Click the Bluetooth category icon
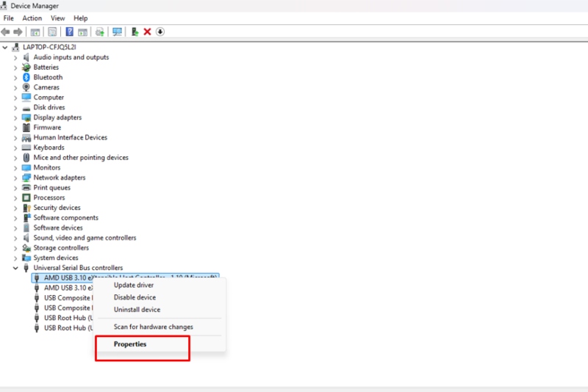The image size is (588, 392). click(x=26, y=77)
